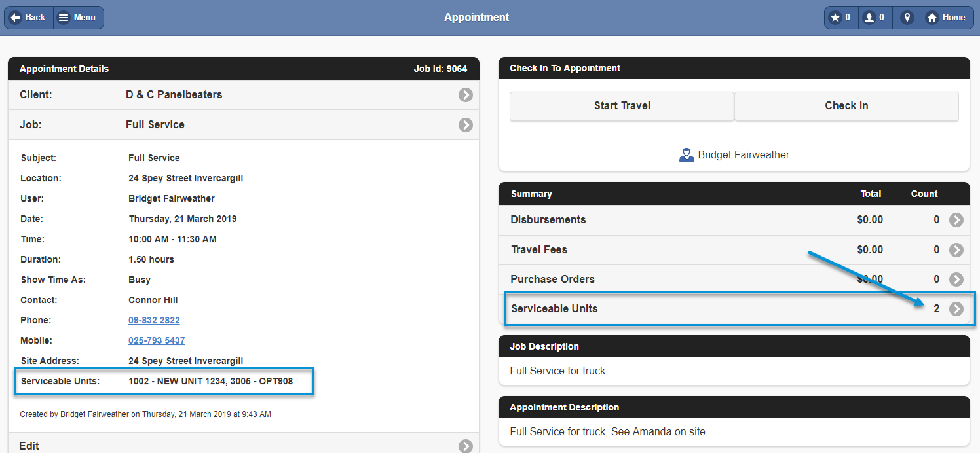Screen dimensions: 980x453
Task: Click the Edit row label
Action: [29, 446]
